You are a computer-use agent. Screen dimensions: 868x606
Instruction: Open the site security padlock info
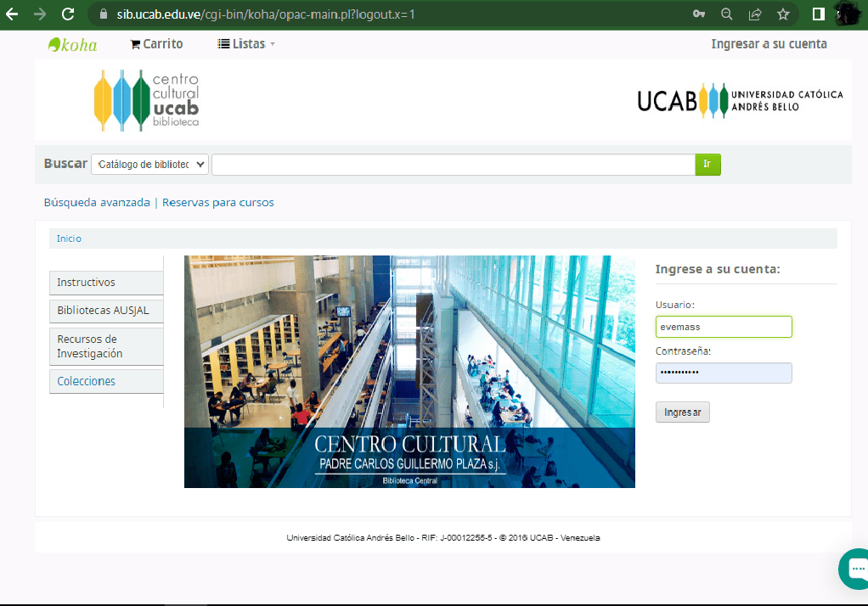click(104, 14)
